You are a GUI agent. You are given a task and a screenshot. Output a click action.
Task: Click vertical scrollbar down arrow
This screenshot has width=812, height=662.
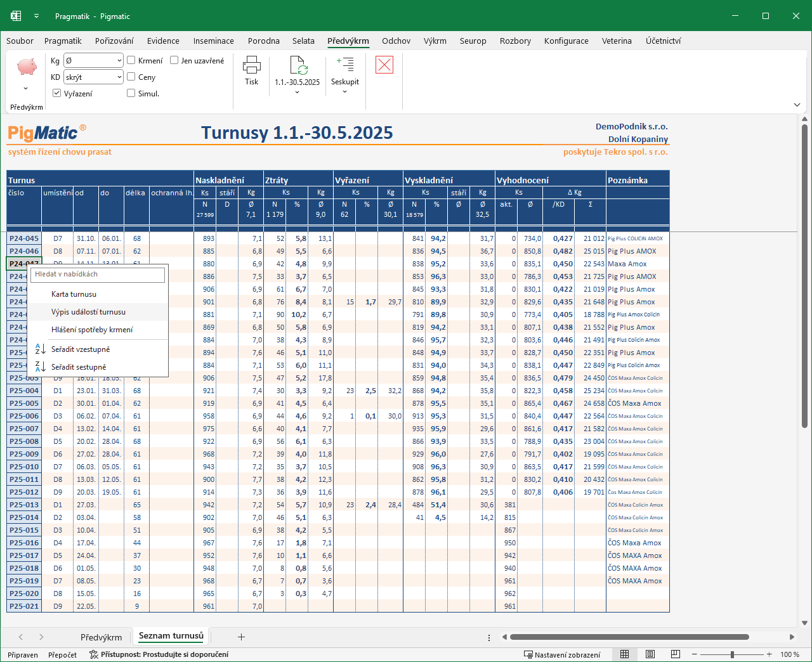pyautogui.click(x=804, y=623)
